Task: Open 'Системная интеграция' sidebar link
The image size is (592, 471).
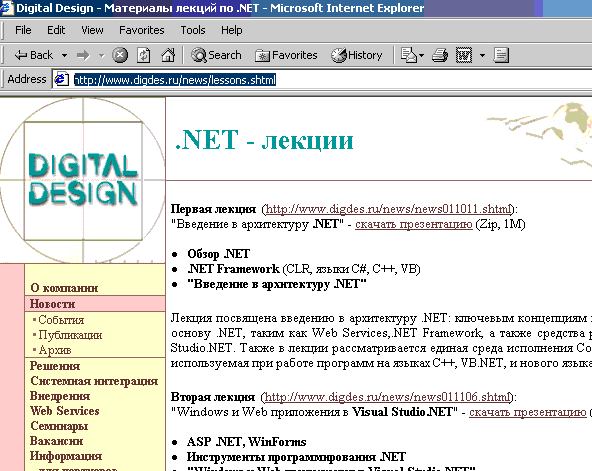Action: (x=94, y=381)
